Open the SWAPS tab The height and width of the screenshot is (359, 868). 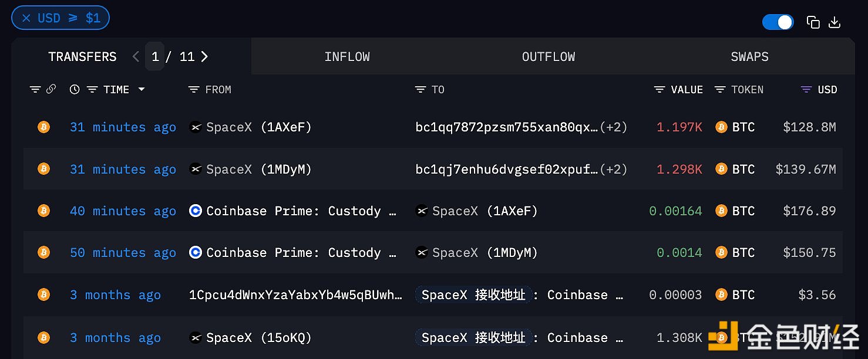749,57
